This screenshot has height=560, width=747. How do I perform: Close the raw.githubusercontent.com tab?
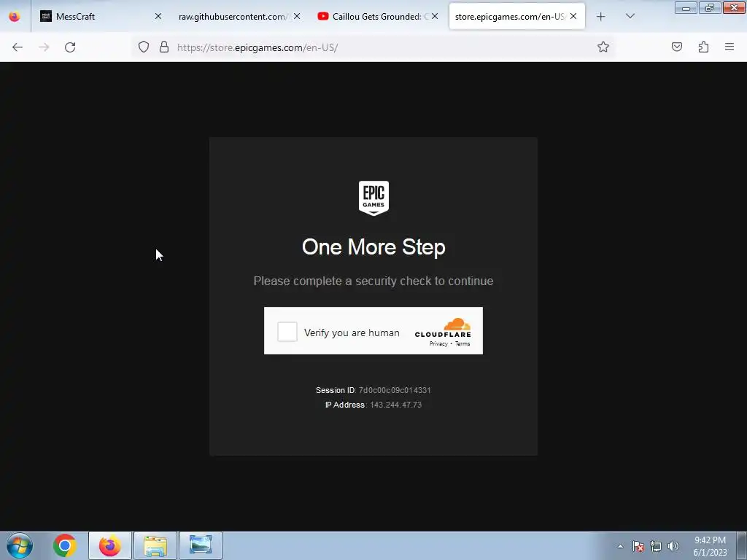coord(297,16)
